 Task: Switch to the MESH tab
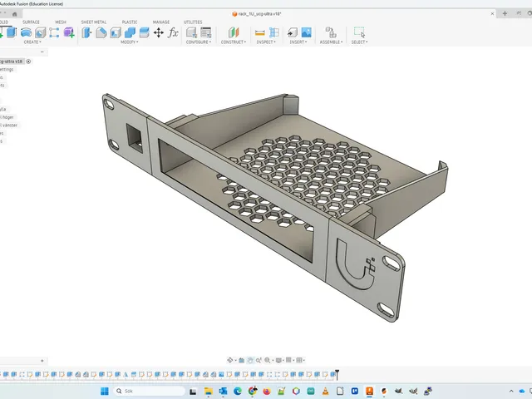(x=61, y=22)
